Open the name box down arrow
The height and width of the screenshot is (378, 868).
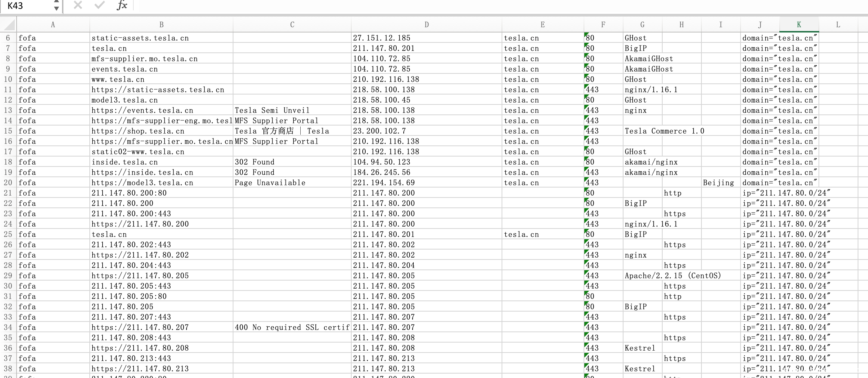click(56, 8)
